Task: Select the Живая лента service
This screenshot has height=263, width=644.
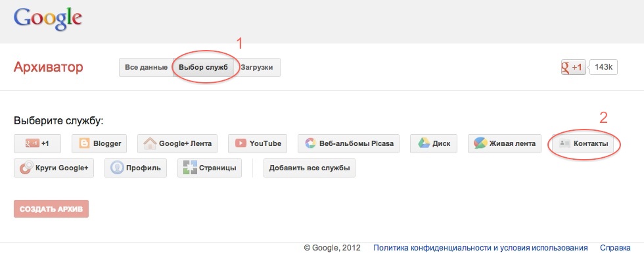Action: point(505,143)
